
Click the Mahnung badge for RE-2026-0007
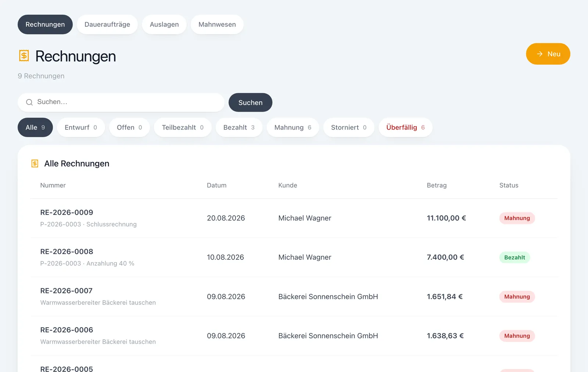[x=517, y=297]
